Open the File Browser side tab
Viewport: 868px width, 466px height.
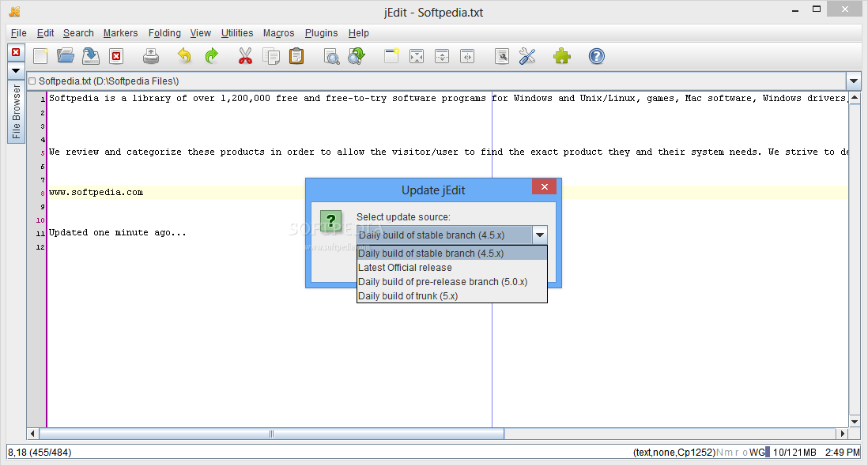click(16, 111)
